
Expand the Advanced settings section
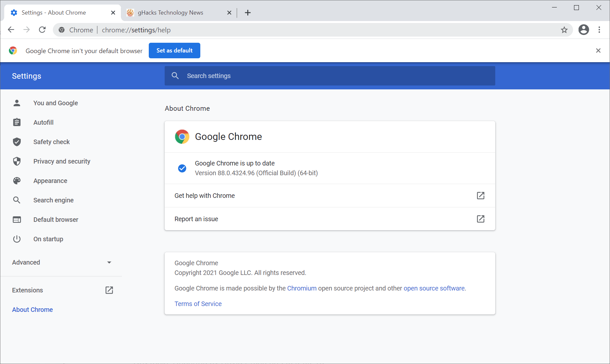(62, 262)
